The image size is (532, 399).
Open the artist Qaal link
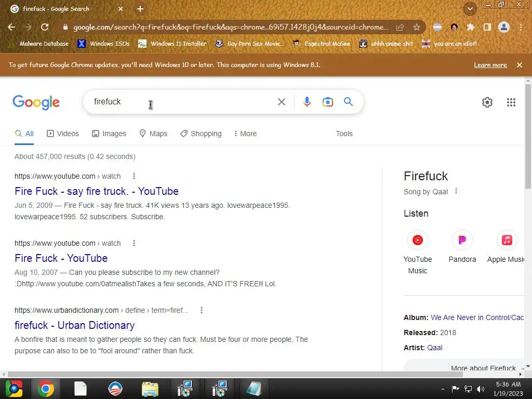click(x=435, y=348)
